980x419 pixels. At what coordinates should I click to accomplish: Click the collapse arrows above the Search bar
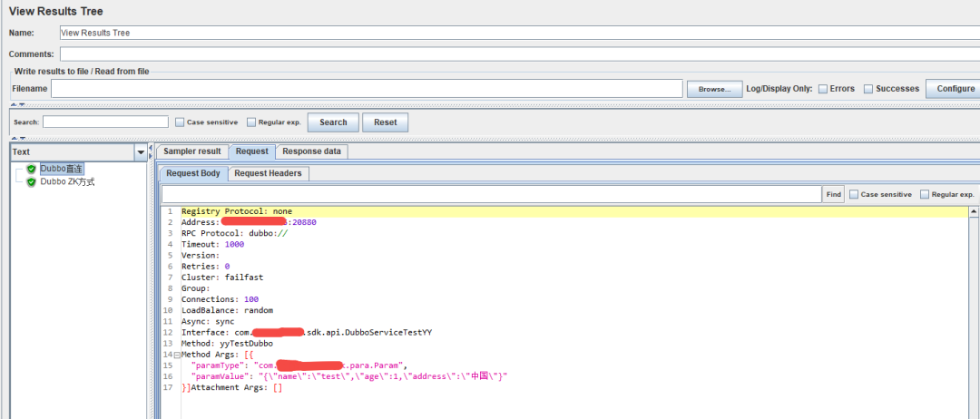click(x=17, y=105)
